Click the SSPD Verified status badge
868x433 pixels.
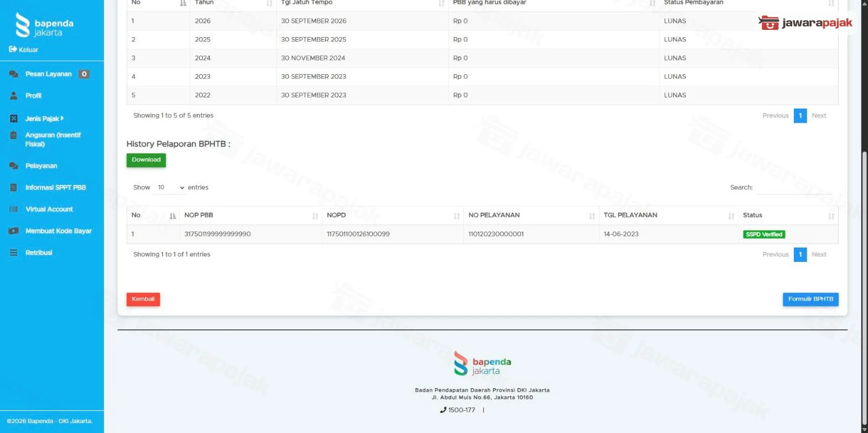click(x=764, y=235)
